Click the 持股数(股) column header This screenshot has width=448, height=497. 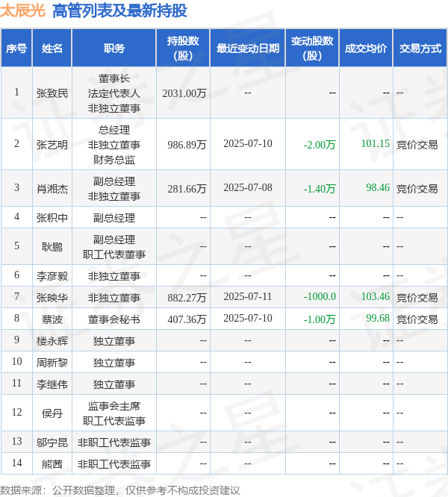tap(183, 49)
